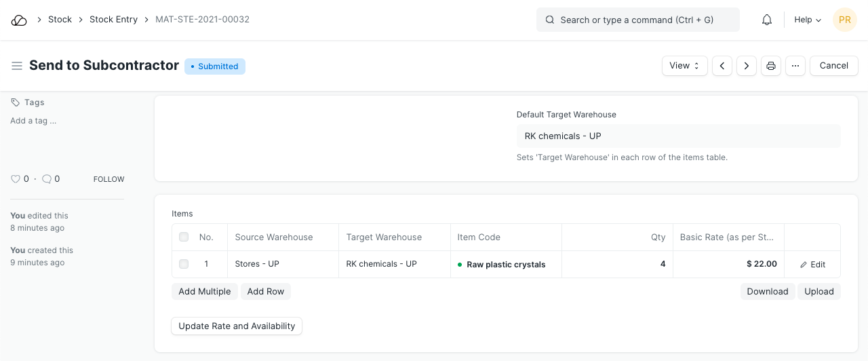Navigate to Stock Entry breadcrumb
This screenshot has width=868, height=361.
[x=113, y=20]
